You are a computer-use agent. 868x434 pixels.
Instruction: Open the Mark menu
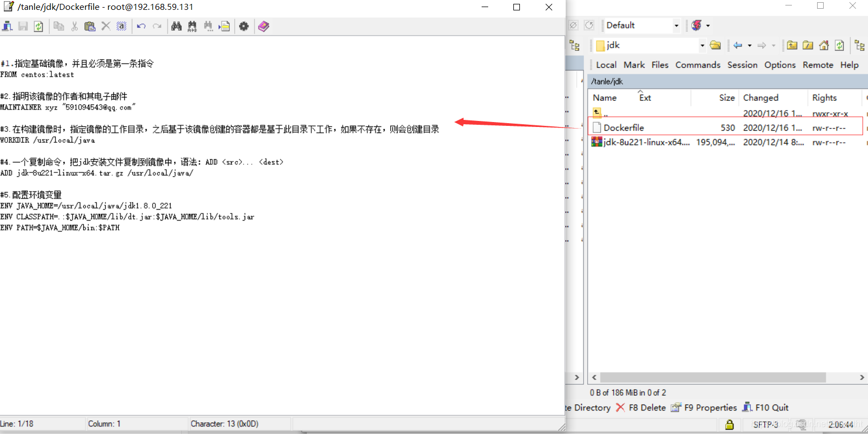[x=634, y=65]
